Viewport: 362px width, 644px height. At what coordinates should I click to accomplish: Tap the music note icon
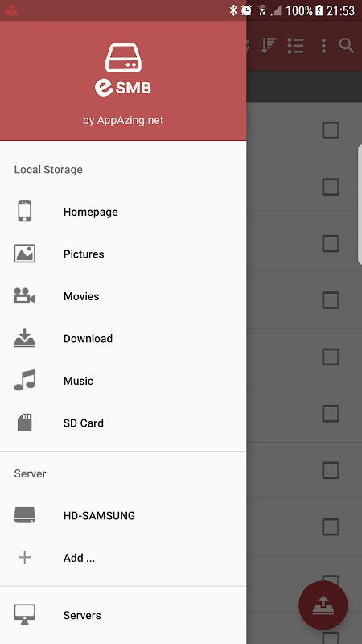click(x=25, y=380)
